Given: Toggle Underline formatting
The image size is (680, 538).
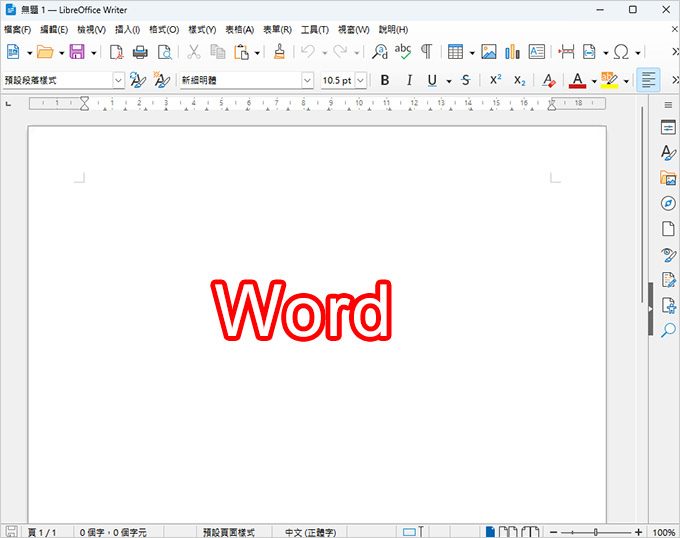Looking at the screenshot, I should coord(432,80).
